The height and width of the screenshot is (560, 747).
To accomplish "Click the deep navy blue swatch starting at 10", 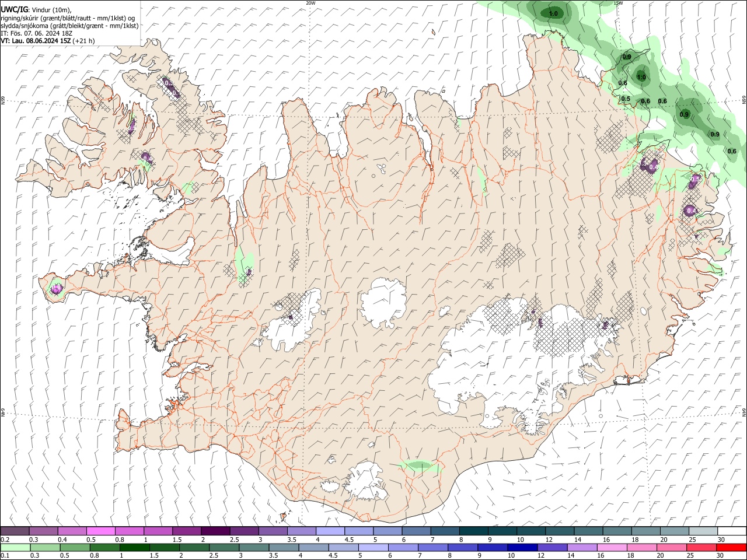I will [x=522, y=548].
